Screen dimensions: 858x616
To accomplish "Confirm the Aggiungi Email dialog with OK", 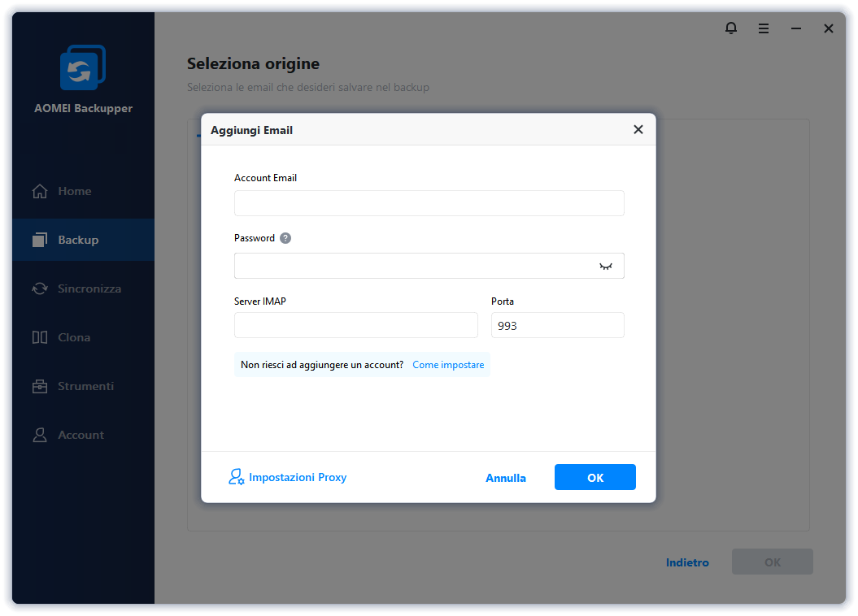I will tap(595, 477).
